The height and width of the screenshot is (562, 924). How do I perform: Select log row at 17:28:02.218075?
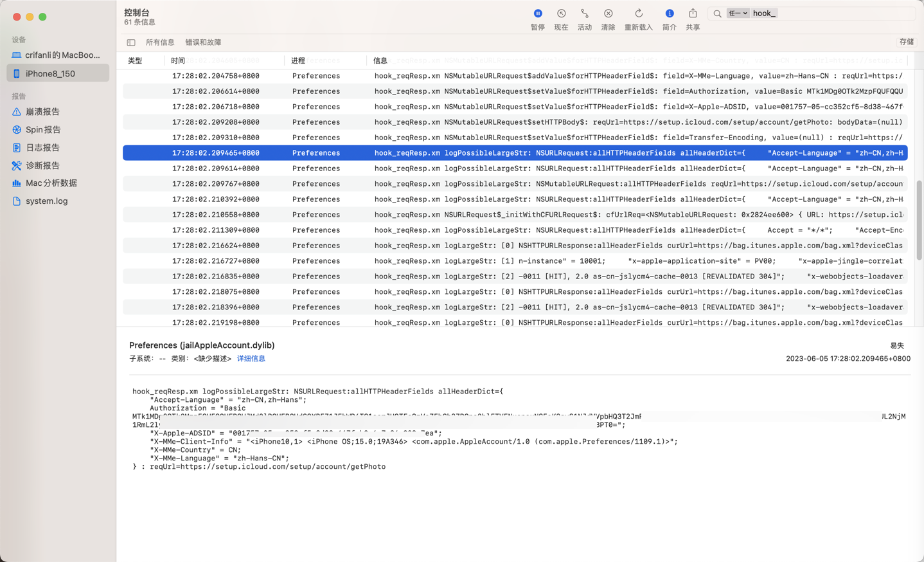(x=515, y=292)
